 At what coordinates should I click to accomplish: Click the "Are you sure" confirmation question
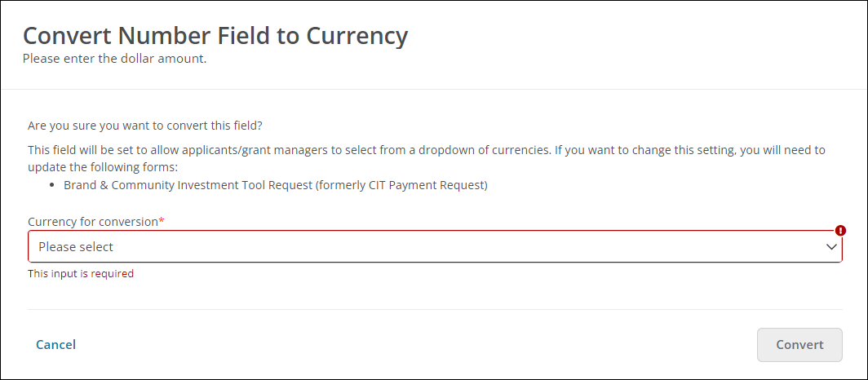[145, 126]
